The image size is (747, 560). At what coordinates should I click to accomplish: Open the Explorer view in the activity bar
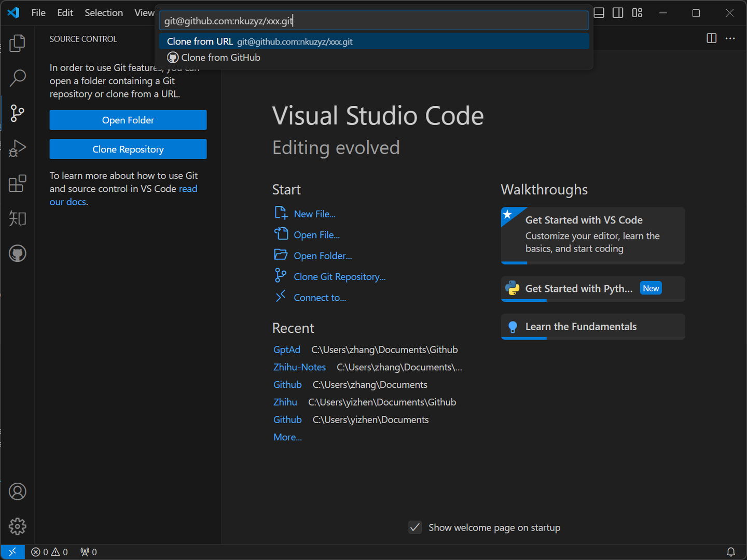[x=17, y=44]
